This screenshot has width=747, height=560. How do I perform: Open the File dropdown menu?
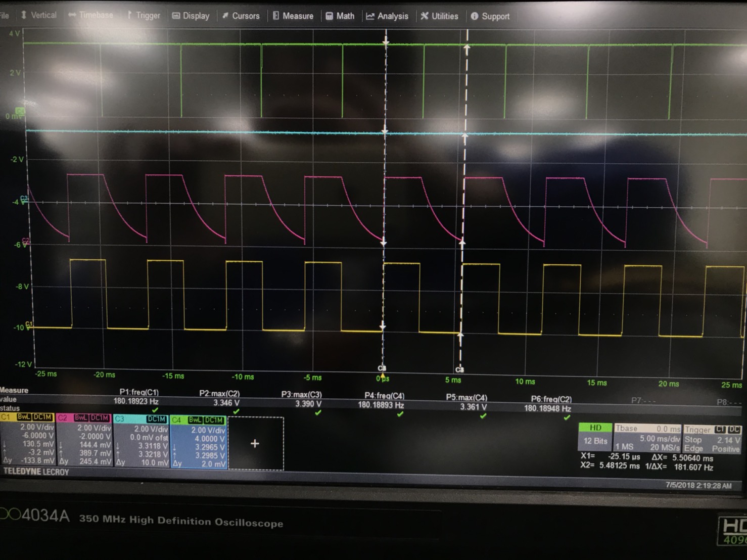click(5, 15)
